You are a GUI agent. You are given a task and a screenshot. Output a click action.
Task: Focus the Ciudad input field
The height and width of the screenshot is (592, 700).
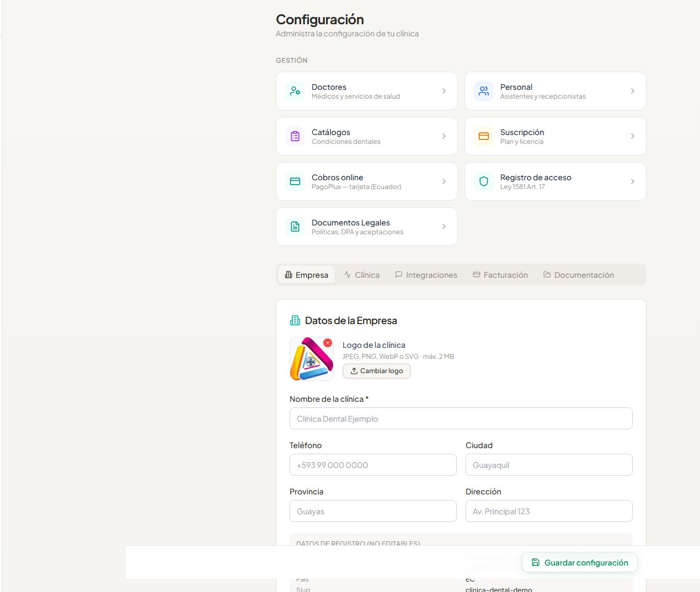click(549, 465)
